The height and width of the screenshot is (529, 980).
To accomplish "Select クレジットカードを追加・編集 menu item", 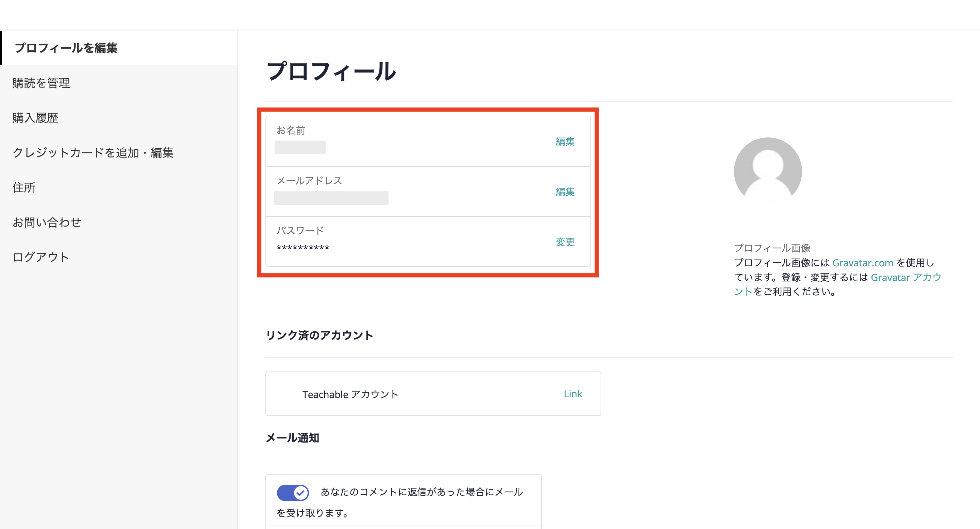I will (x=93, y=152).
